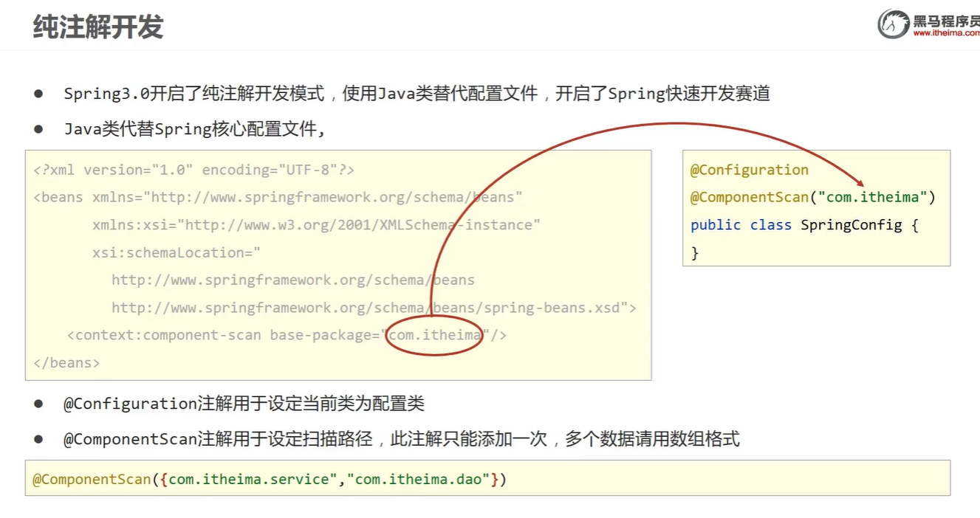Select @ComponentScan("com.itheima") in the Java box

click(x=813, y=197)
